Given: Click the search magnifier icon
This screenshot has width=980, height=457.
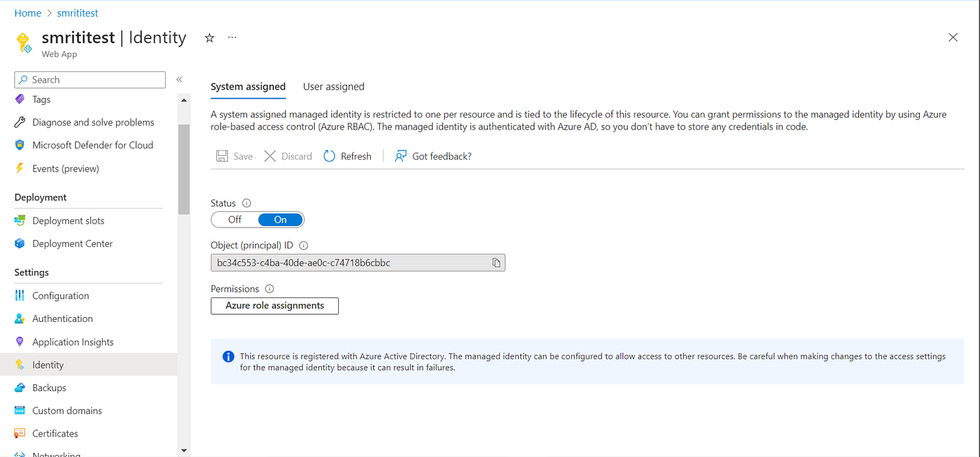Looking at the screenshot, I should pos(23,80).
